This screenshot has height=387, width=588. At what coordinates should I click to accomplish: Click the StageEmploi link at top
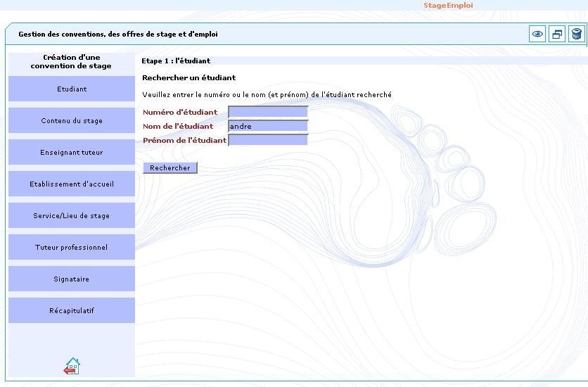click(448, 6)
